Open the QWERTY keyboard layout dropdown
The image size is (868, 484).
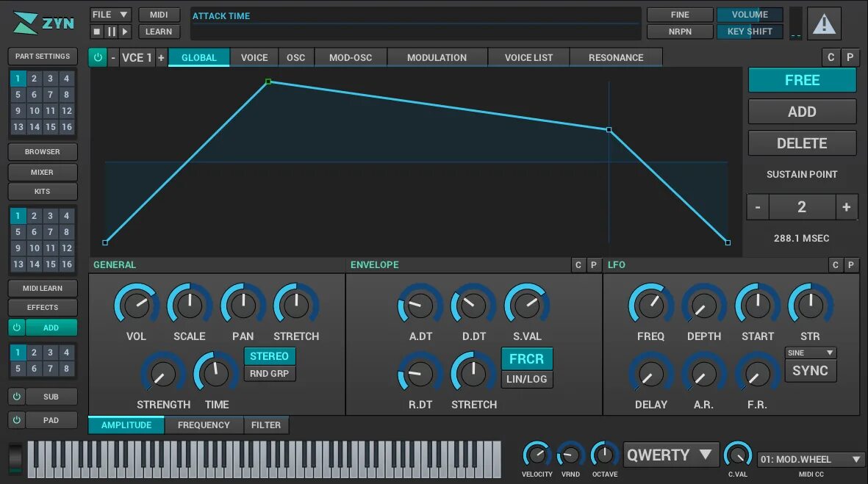point(670,454)
